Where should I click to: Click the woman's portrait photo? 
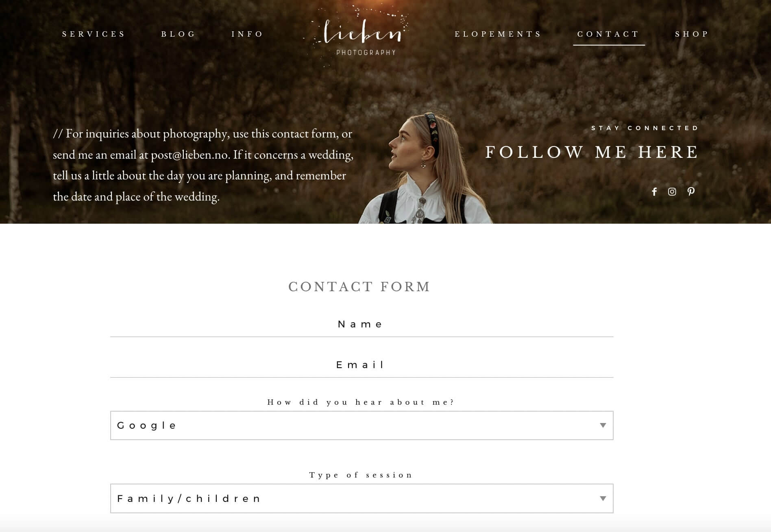pyautogui.click(x=425, y=168)
